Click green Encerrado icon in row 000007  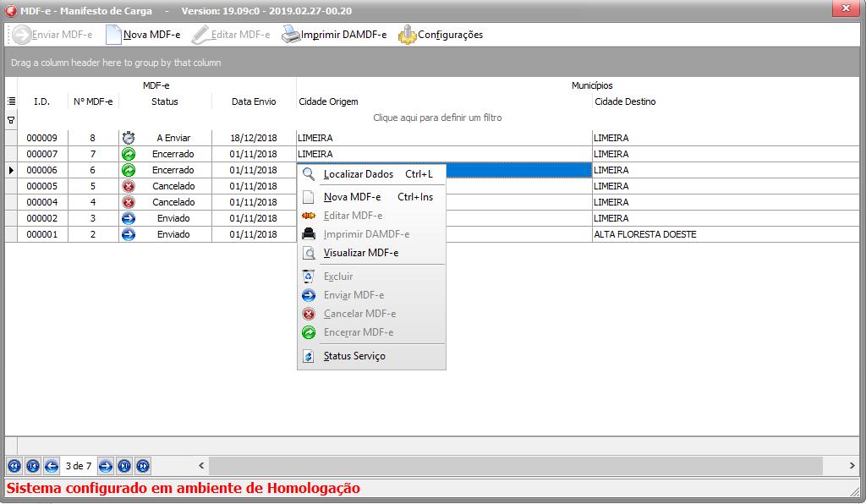click(129, 154)
